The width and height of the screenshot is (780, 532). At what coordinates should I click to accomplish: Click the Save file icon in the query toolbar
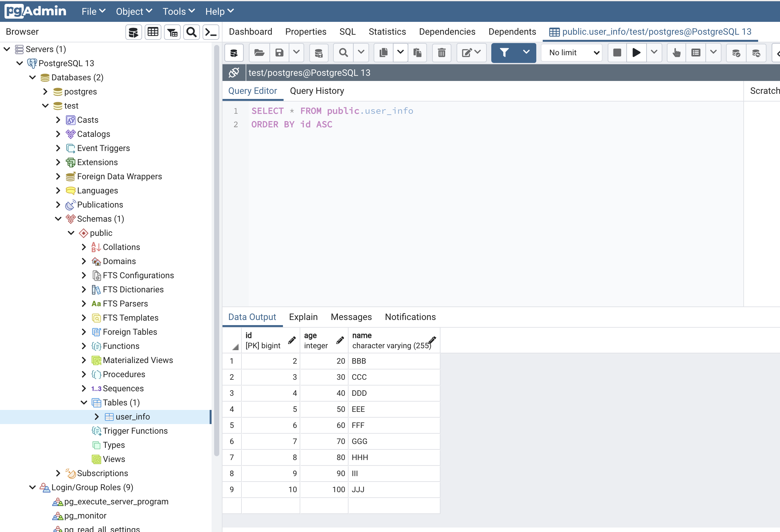[279, 53]
